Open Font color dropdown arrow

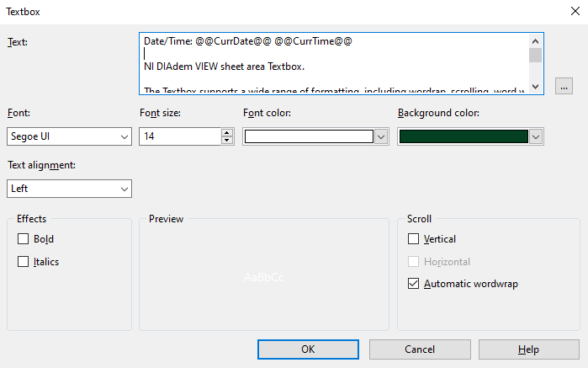tap(381, 136)
